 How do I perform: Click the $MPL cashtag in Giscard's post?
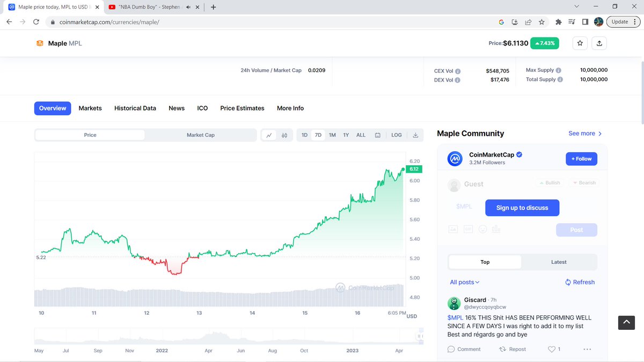point(455,317)
